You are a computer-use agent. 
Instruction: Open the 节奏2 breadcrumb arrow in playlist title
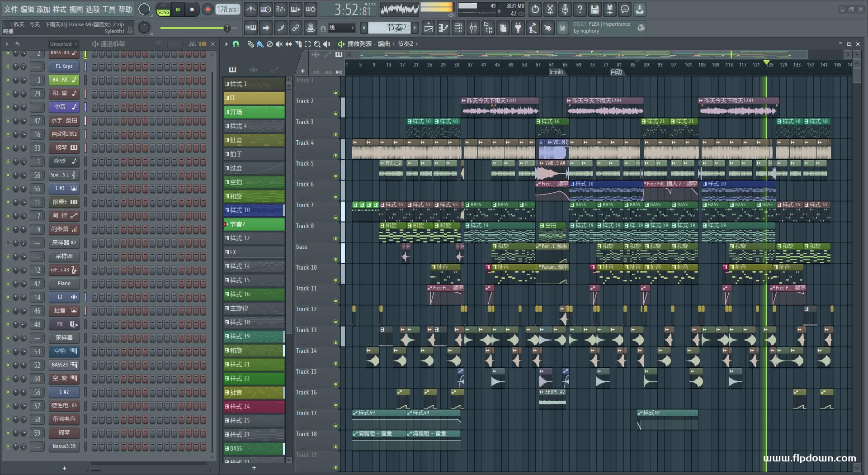click(x=416, y=44)
